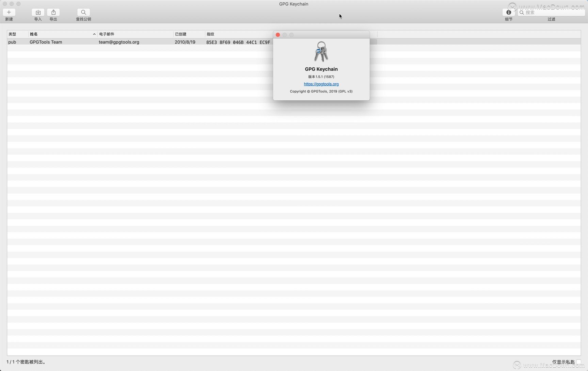Toggle the show only secret keys checkbox

click(x=578, y=362)
